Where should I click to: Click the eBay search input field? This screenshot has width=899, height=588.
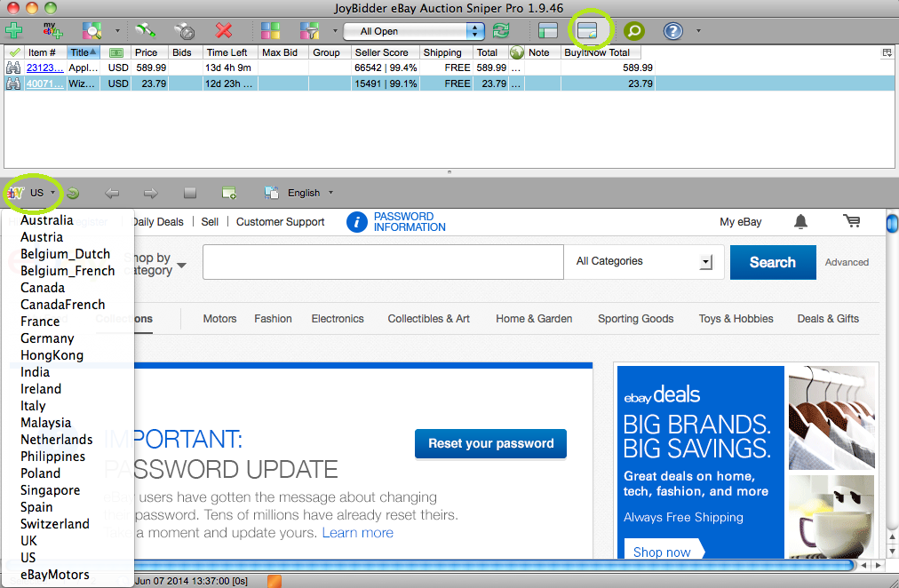coord(383,262)
